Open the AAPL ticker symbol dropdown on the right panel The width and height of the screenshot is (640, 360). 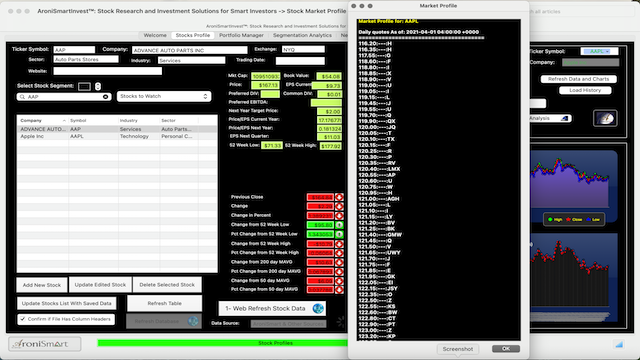599,51
